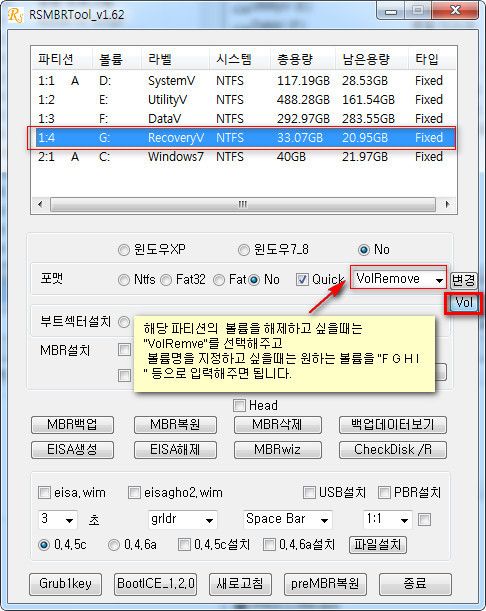486x611 pixels.
Task: Click the partition list horizontal scrollbar thumb
Action: [243, 204]
